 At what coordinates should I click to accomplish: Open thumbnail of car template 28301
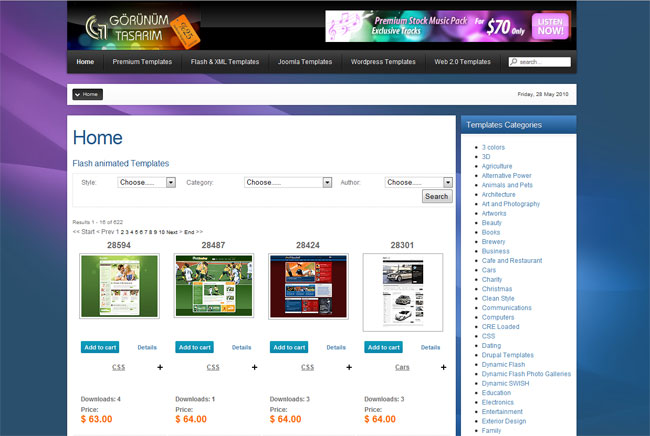(x=403, y=293)
